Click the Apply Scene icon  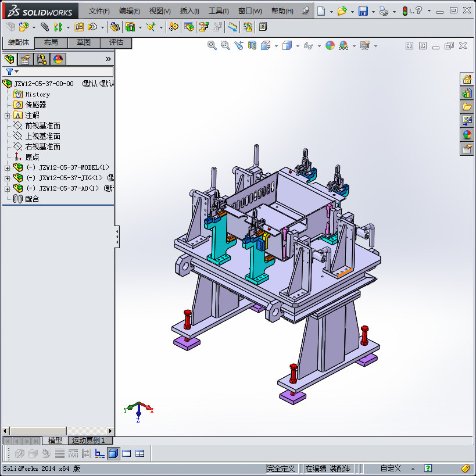pyautogui.click(x=343, y=45)
